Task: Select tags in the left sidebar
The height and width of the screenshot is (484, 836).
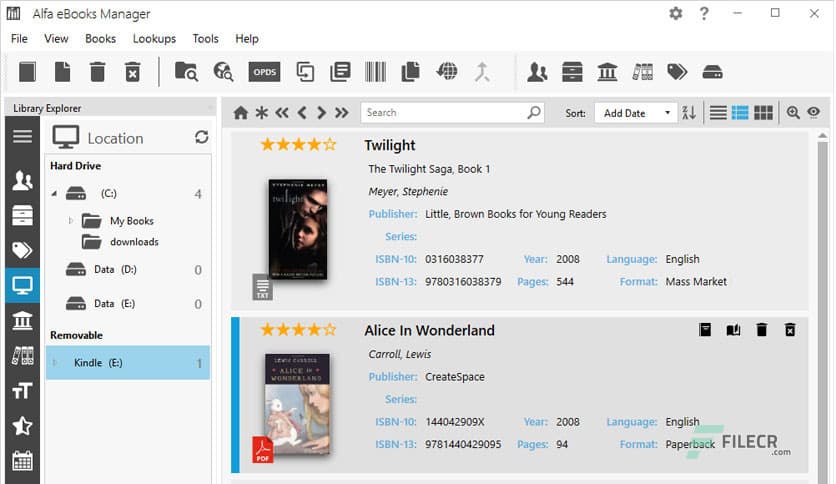Action: 22,251
